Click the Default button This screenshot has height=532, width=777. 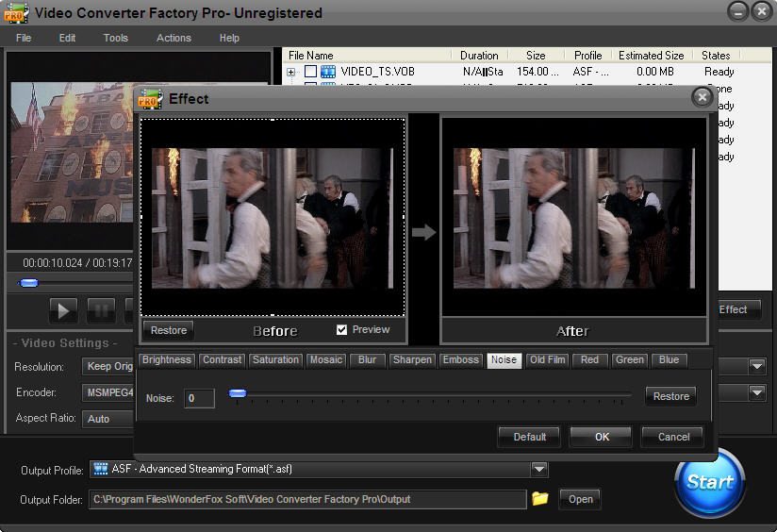pos(529,437)
